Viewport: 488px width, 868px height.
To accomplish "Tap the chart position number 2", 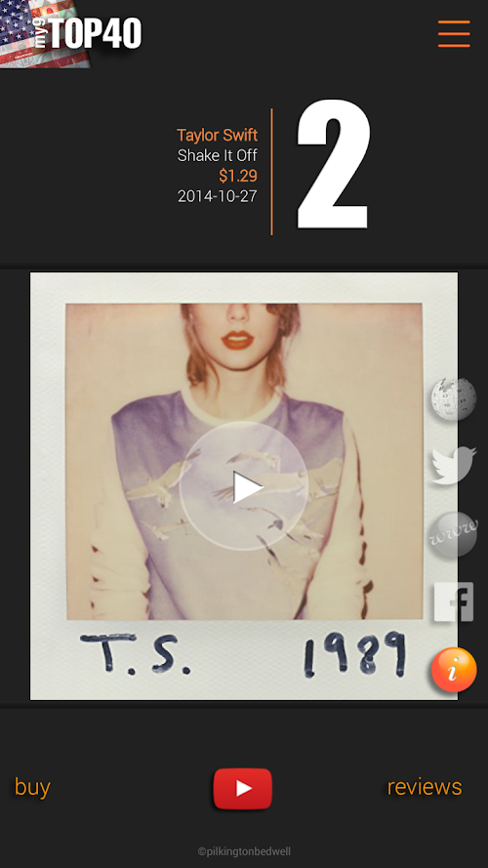I will coord(333,164).
